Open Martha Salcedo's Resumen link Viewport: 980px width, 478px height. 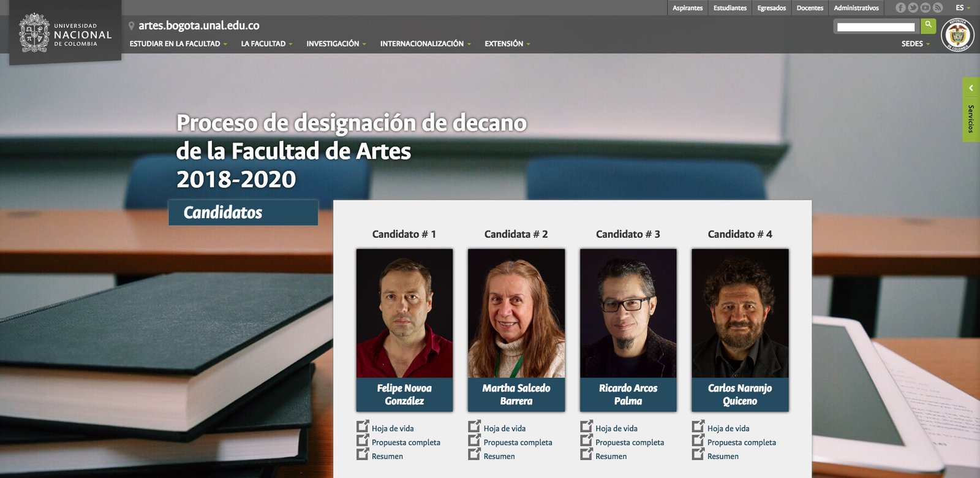pyautogui.click(x=499, y=457)
